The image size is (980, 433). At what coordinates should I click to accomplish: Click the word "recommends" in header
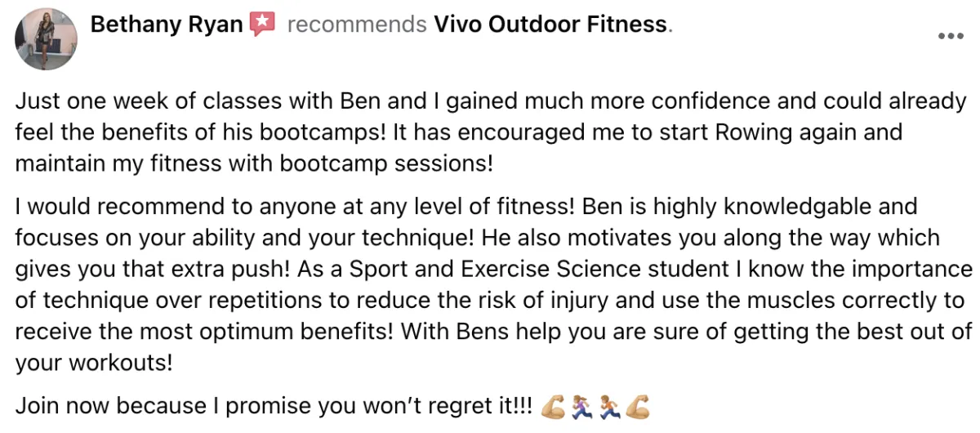tap(357, 25)
